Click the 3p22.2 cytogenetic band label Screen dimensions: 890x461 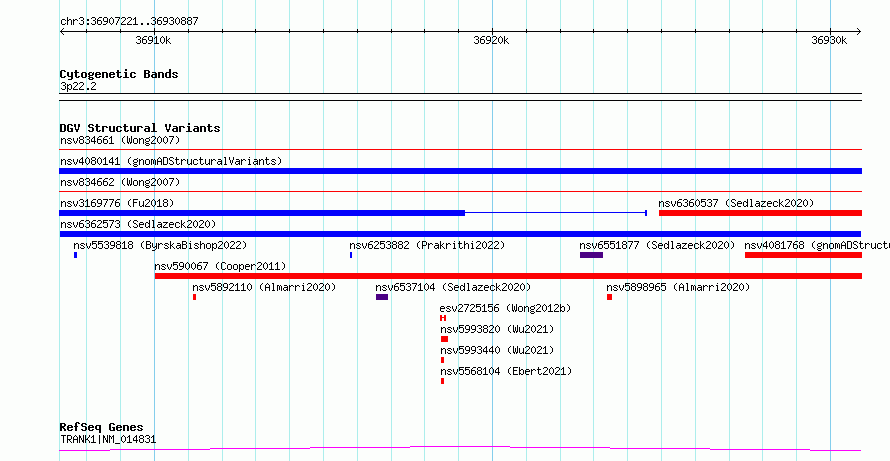[x=78, y=86]
